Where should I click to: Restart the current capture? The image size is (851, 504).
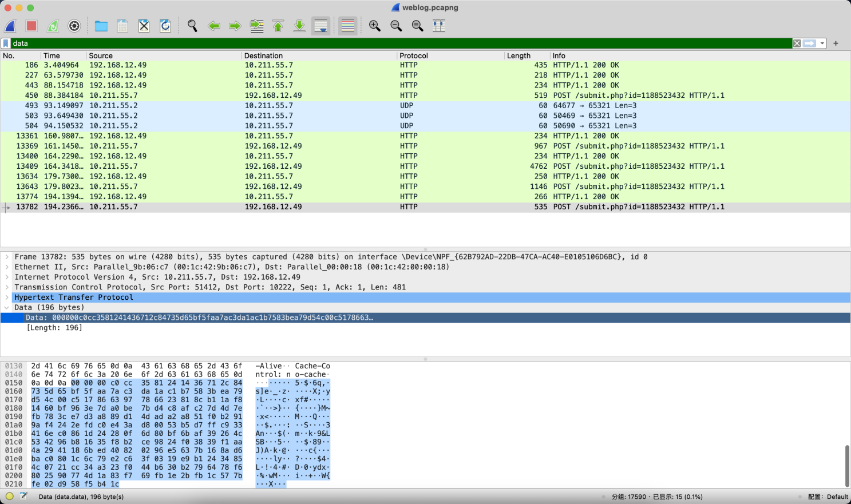point(53,26)
